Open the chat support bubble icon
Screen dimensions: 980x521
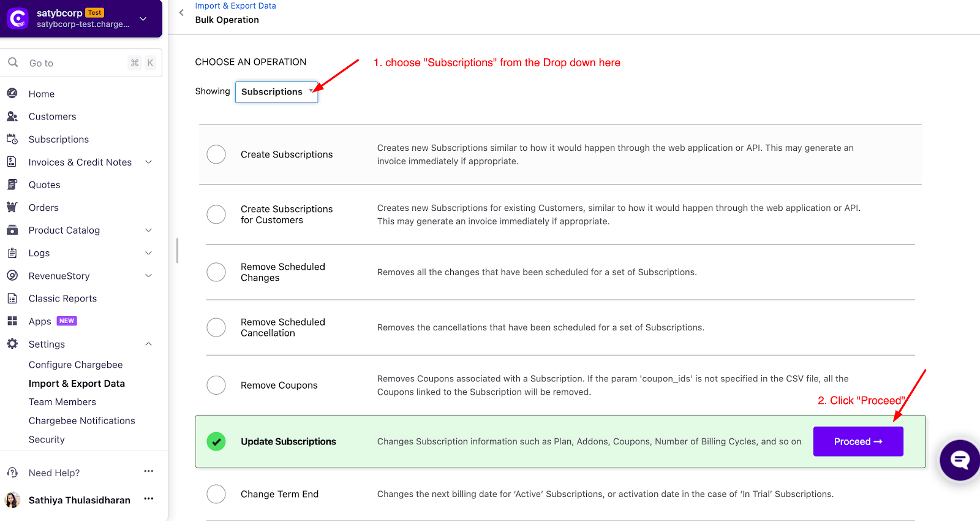[x=960, y=460]
